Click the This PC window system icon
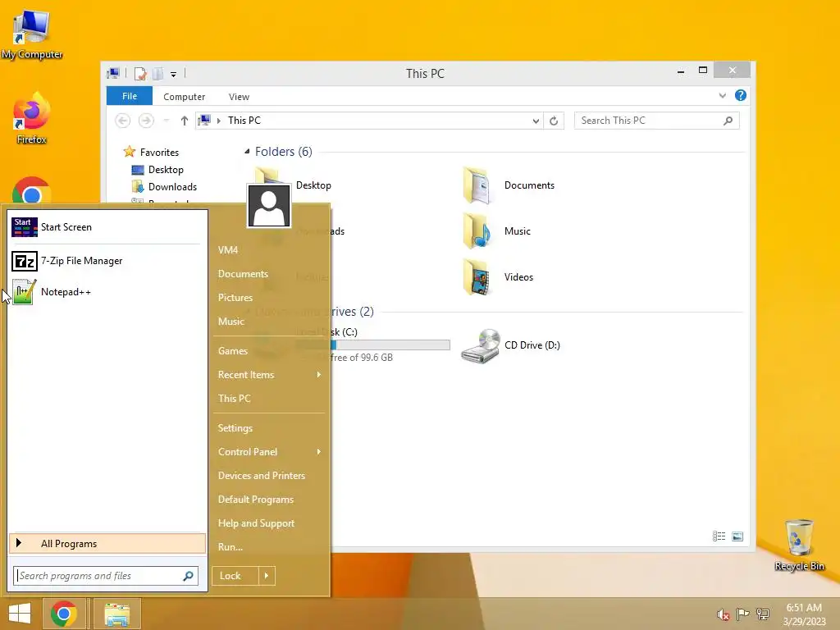The image size is (840, 630). [x=113, y=73]
